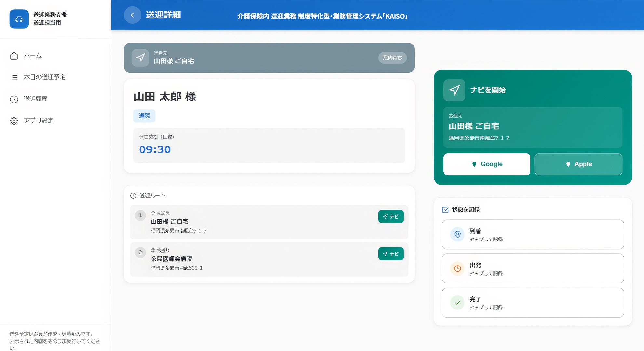Image resolution: width=644 pixels, height=351 pixels.
Task: Click the orange clock icon in 出発 row
Action: pos(457,268)
